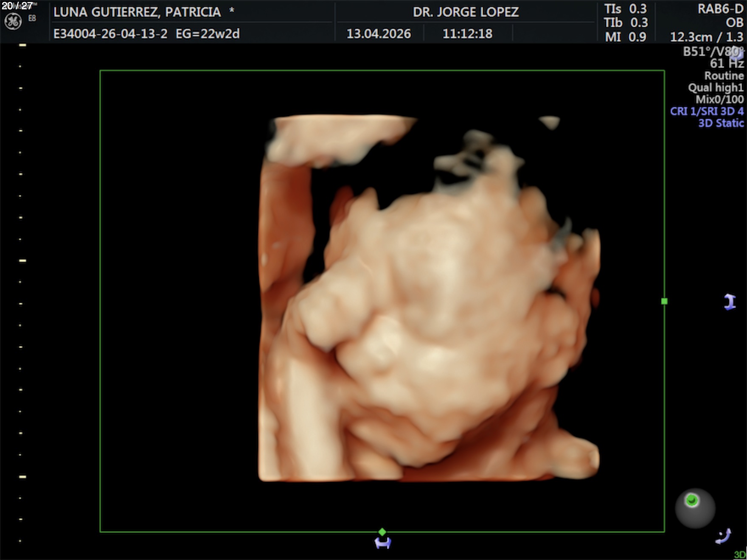747x560 pixels.
Task: Click the patient name LUNA GUTIERREZ, PATRICIA
Action: [x=137, y=12]
